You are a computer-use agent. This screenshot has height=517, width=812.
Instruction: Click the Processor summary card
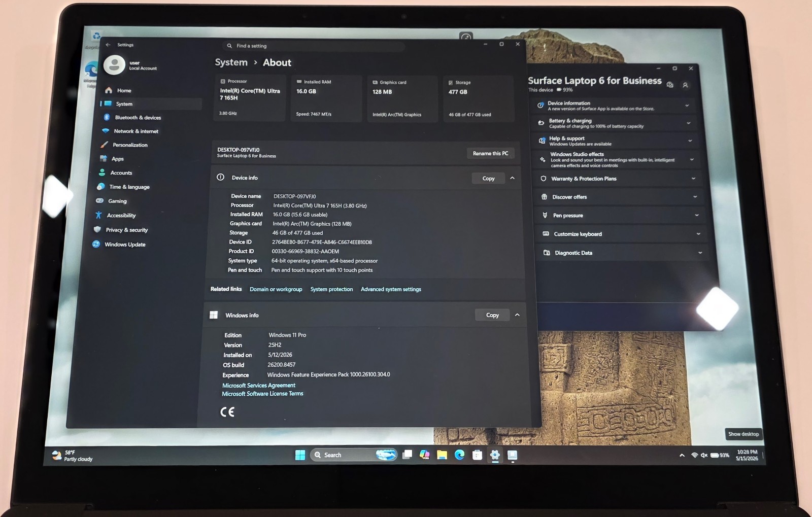pos(250,98)
